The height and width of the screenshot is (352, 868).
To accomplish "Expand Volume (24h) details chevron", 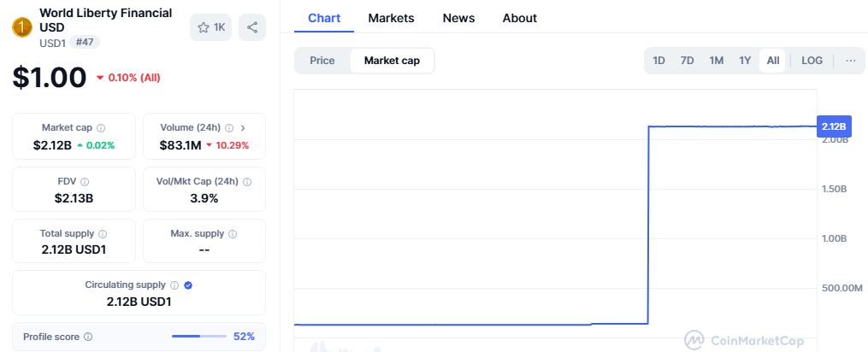I will pyautogui.click(x=243, y=128).
